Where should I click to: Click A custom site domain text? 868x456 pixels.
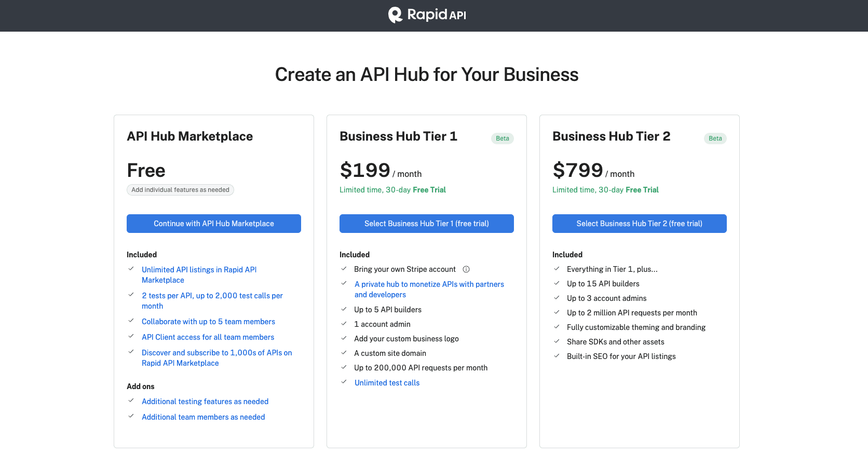pyautogui.click(x=390, y=353)
